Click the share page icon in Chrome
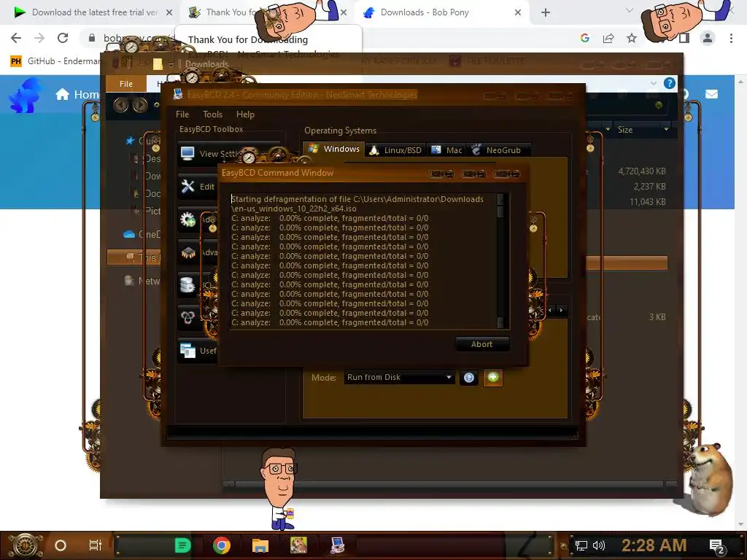747x560 pixels. point(608,38)
